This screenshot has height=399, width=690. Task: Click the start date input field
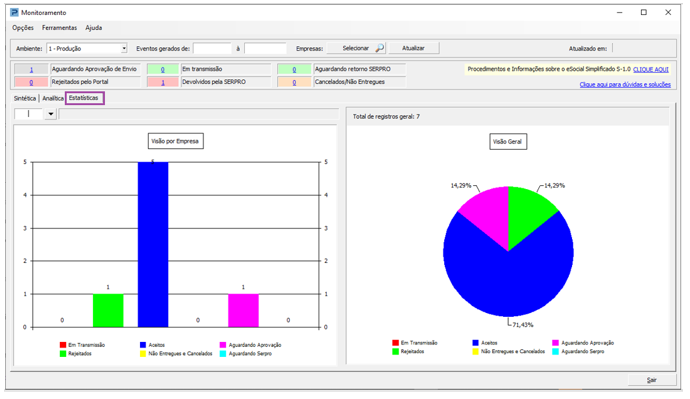[212, 48]
